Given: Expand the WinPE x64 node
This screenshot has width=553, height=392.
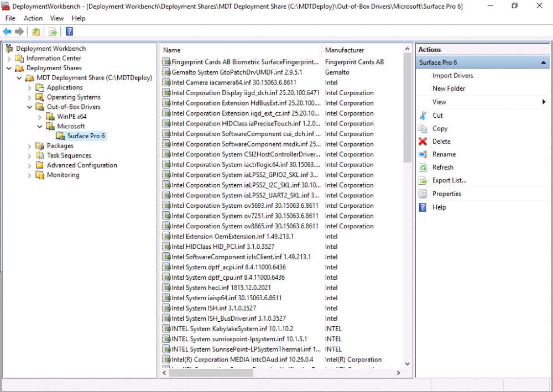Looking at the screenshot, I should [x=40, y=117].
